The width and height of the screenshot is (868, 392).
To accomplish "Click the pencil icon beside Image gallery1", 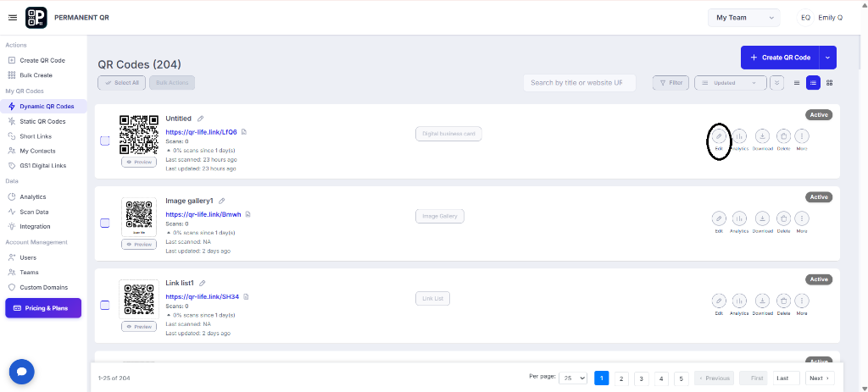I will point(222,201).
